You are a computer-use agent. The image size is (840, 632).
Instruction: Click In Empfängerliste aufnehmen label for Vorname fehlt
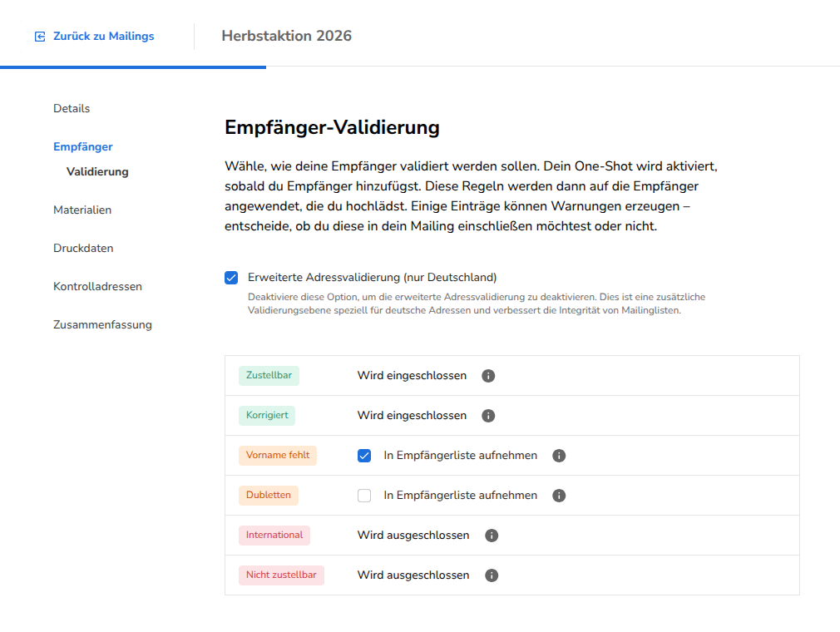[x=460, y=455]
